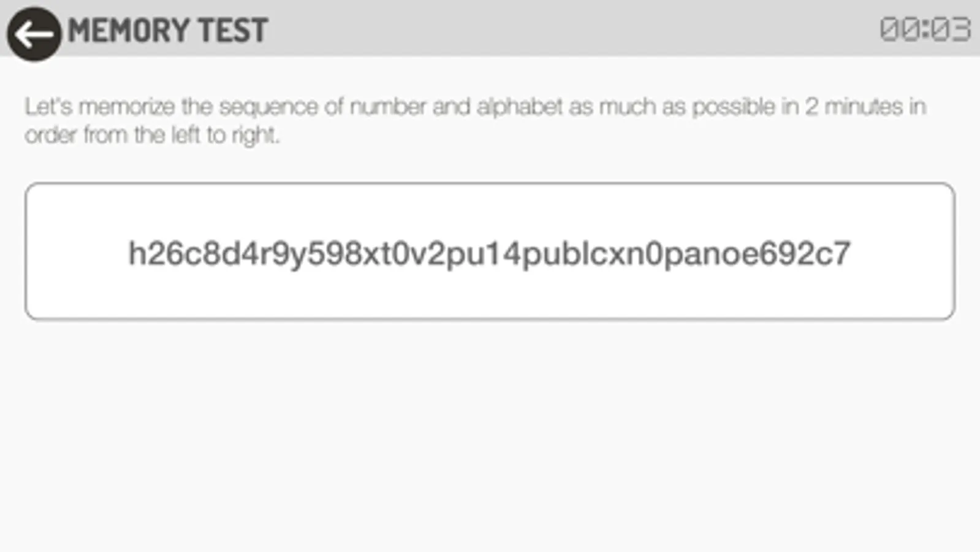Screen dimensions: 980x552
Task: Click the minutes digits of the timer
Action: point(898,29)
